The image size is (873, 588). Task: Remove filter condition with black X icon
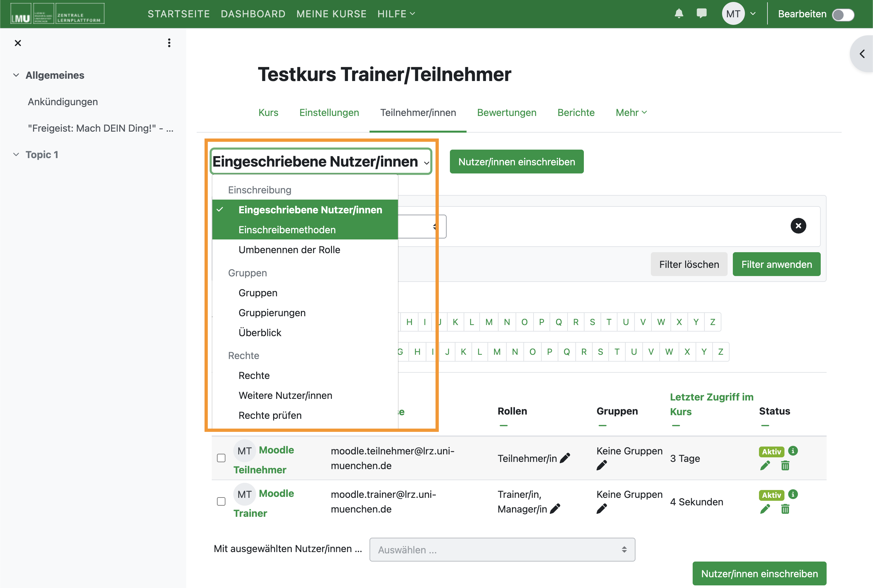tap(798, 226)
